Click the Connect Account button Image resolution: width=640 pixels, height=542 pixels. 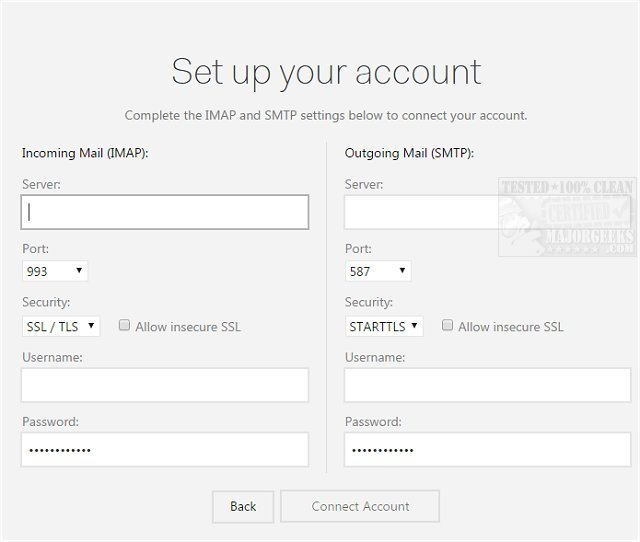[x=360, y=507]
